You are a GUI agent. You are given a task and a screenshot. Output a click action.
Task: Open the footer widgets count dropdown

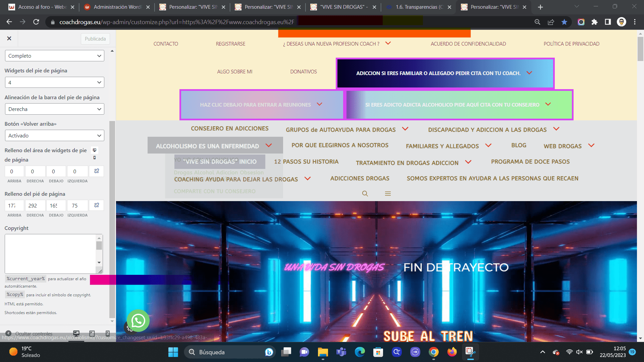(54, 82)
